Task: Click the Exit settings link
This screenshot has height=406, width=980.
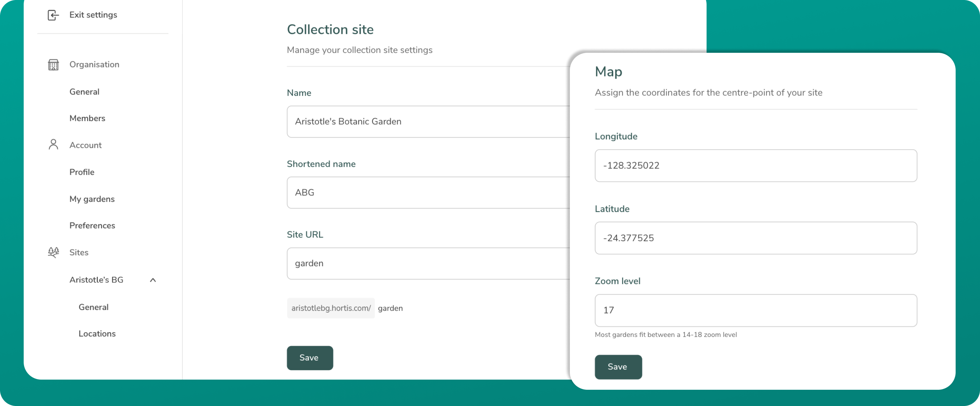Action: [93, 15]
